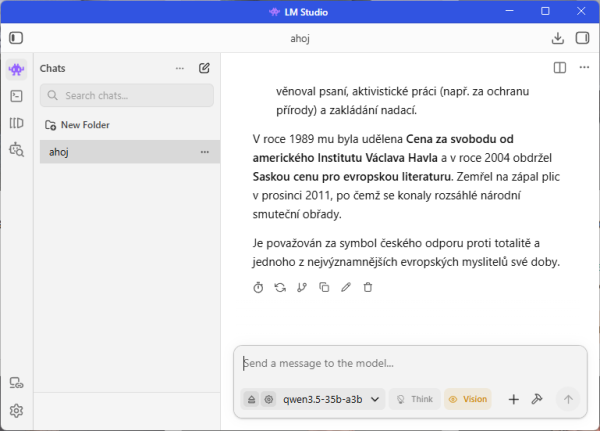The height and width of the screenshot is (431, 600).
Task: Open the Discover model search icon
Action: point(16,149)
